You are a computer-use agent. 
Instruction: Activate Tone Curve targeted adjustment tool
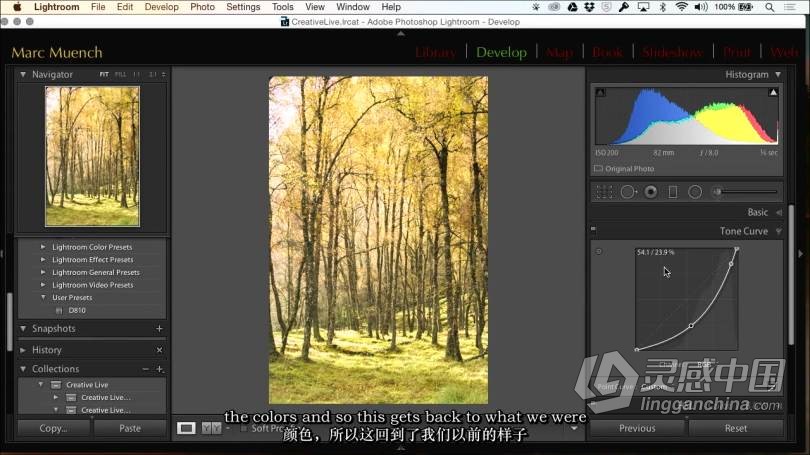coord(599,252)
